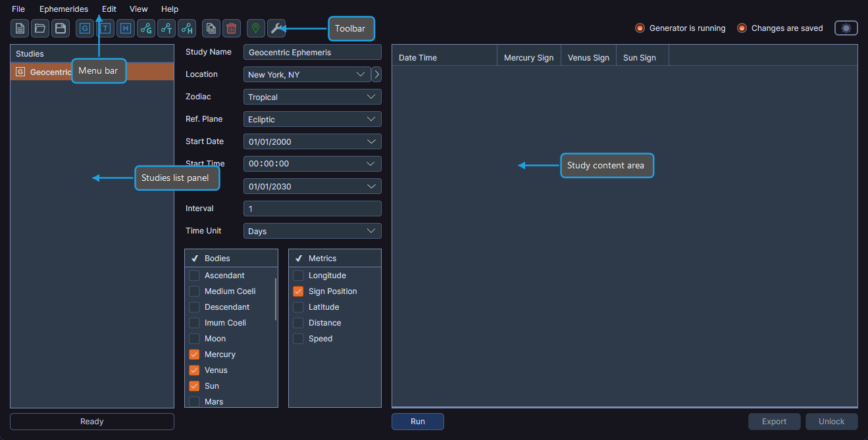Click the Interval input field
868x440 pixels.
coord(312,208)
